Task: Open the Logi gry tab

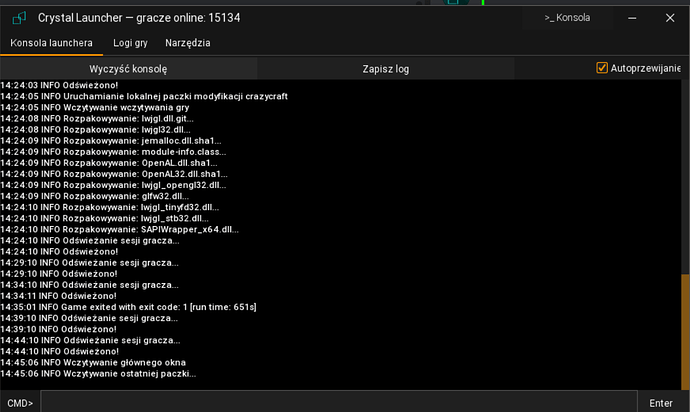Action: (x=130, y=43)
